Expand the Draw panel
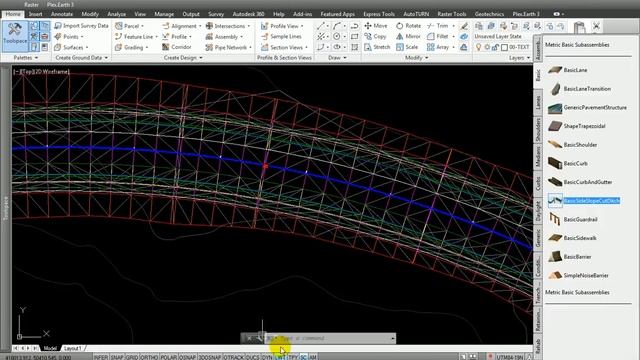This screenshot has width=640, height=360. point(337,58)
